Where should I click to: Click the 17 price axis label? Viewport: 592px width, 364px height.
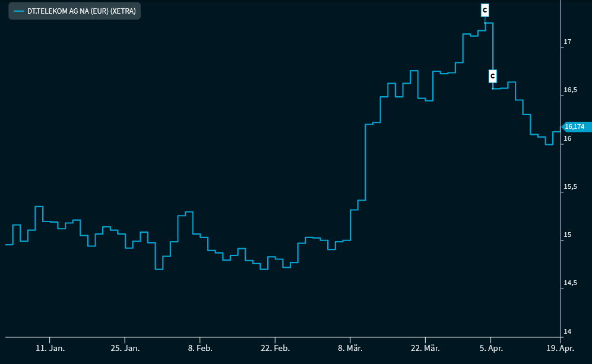coord(567,42)
